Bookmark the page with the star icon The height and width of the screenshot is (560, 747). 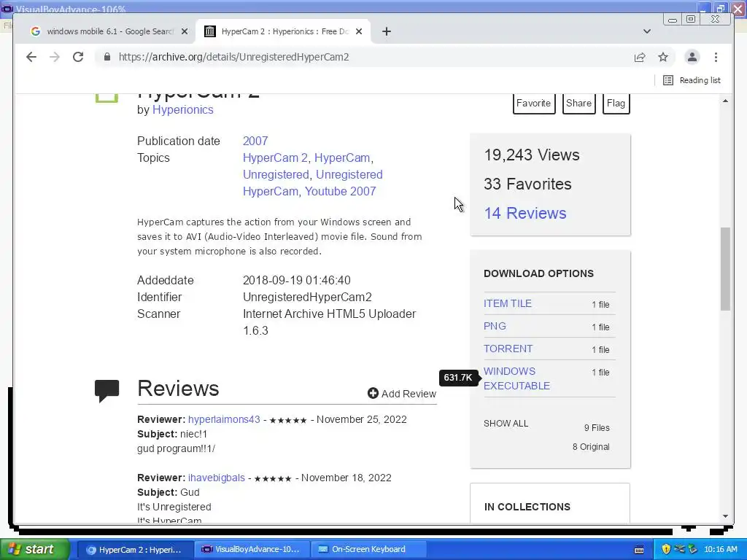[x=663, y=57]
